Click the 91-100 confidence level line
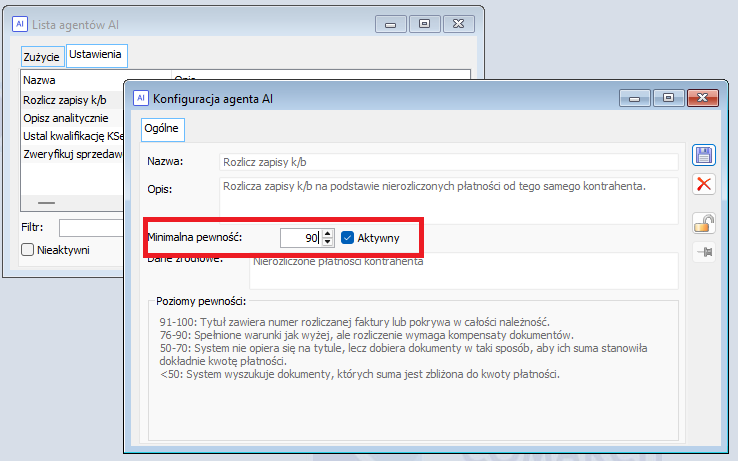Screen dimensions: 738x461 [354, 322]
